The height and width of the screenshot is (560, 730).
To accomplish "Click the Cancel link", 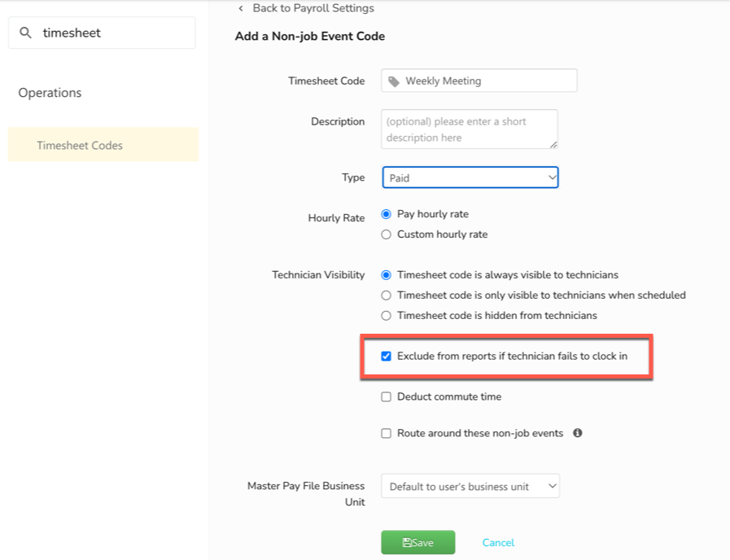I will point(498,542).
